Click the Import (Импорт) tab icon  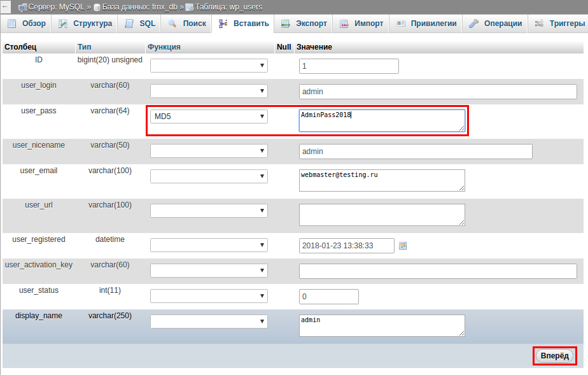344,24
